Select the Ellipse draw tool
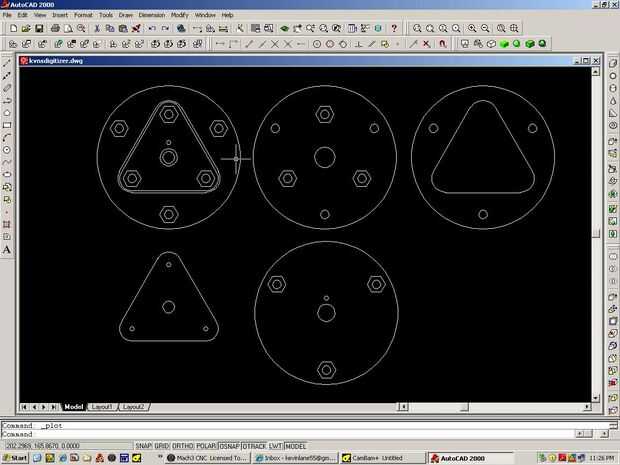 (x=7, y=174)
